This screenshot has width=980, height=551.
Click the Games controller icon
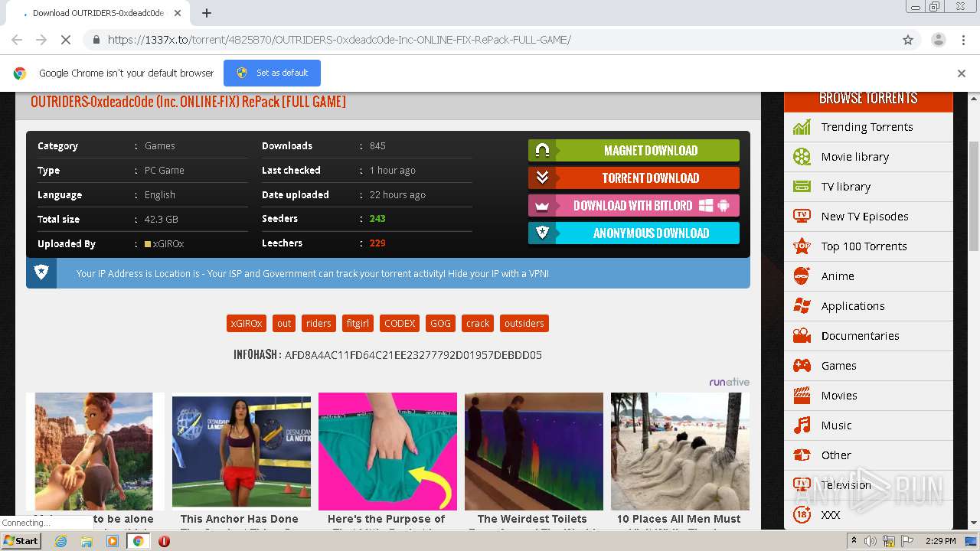(x=802, y=366)
